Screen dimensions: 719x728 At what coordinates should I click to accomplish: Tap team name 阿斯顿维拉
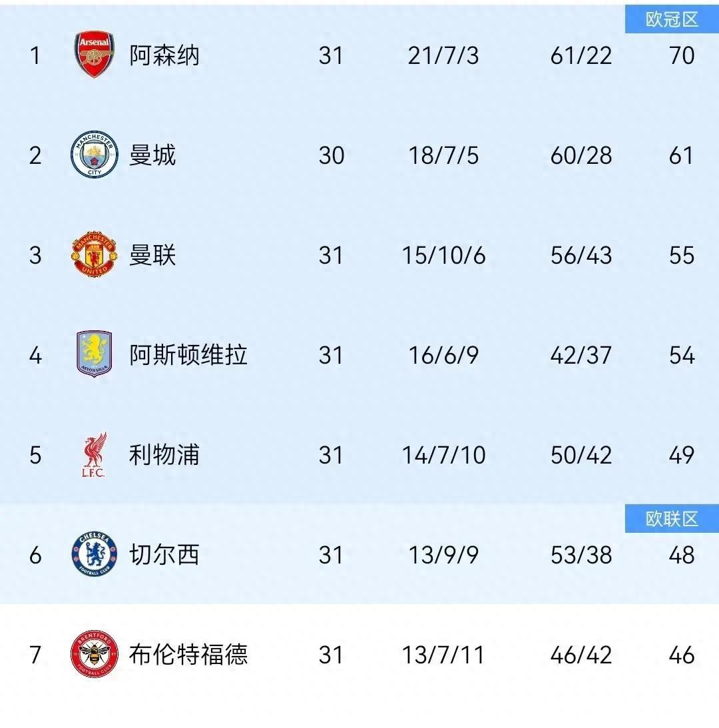pyautogui.click(x=188, y=355)
